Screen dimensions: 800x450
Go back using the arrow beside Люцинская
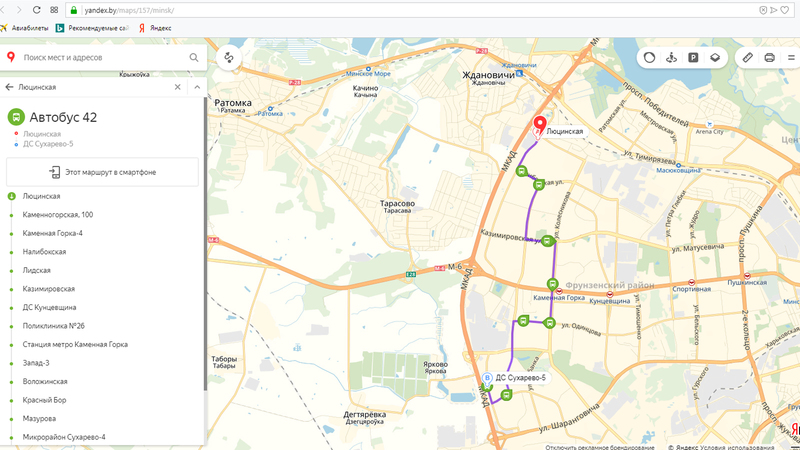click(x=10, y=87)
